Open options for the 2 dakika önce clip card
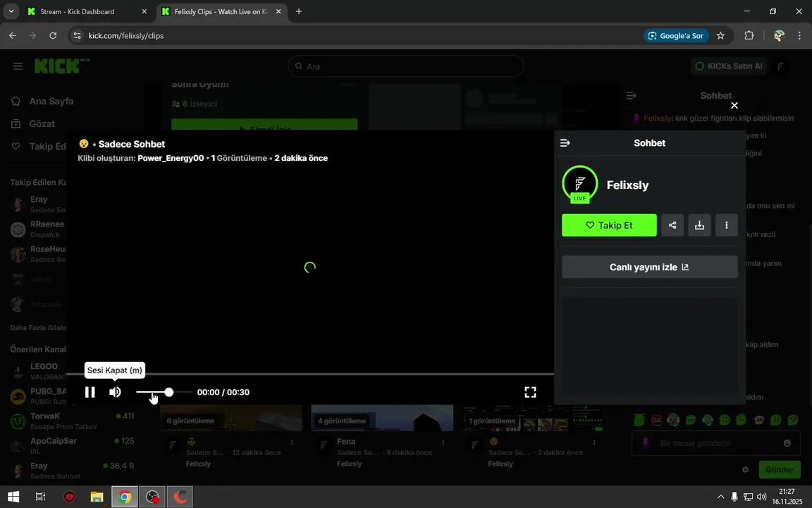The height and width of the screenshot is (508, 812). click(x=594, y=442)
